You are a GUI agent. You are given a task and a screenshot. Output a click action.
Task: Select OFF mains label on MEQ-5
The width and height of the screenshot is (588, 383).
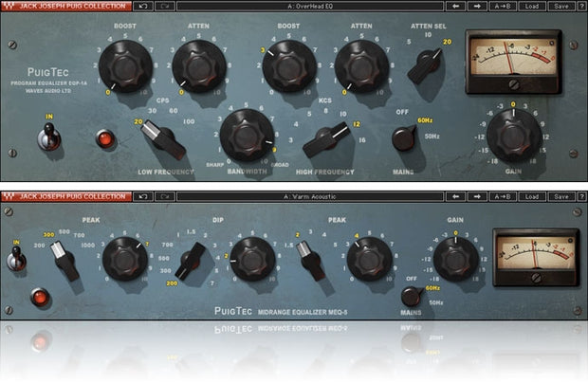[412, 279]
